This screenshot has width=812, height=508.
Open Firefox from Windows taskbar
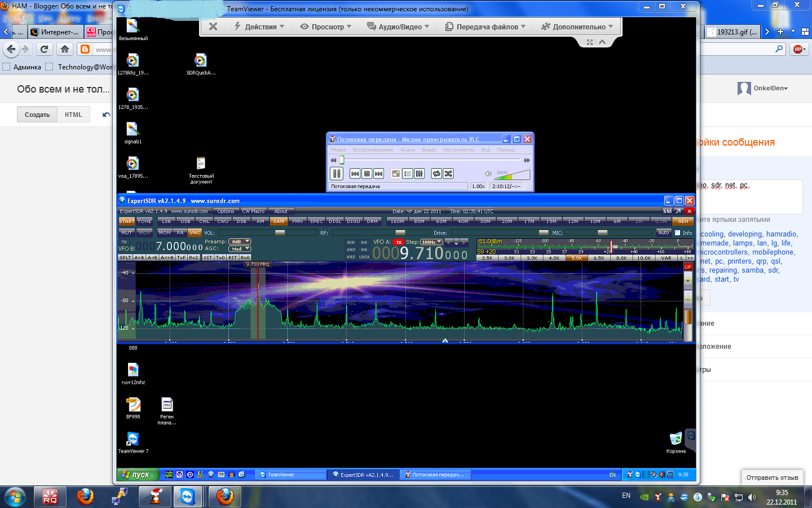tap(86, 497)
